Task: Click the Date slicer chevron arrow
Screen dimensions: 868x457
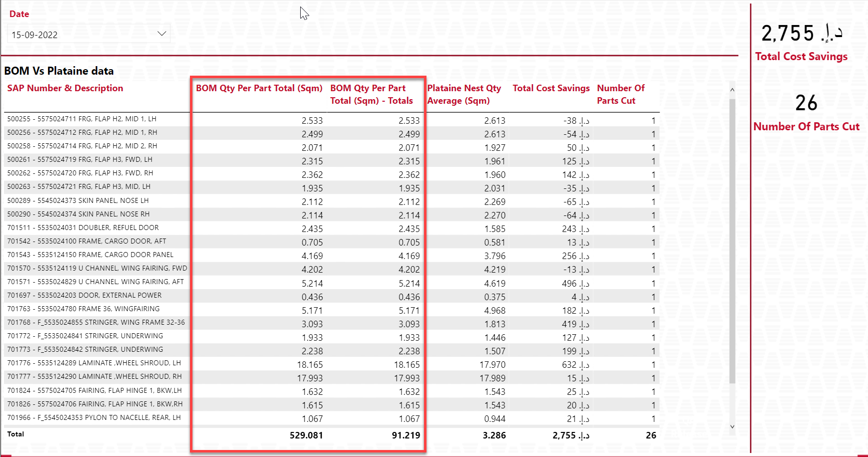Action: pos(161,34)
